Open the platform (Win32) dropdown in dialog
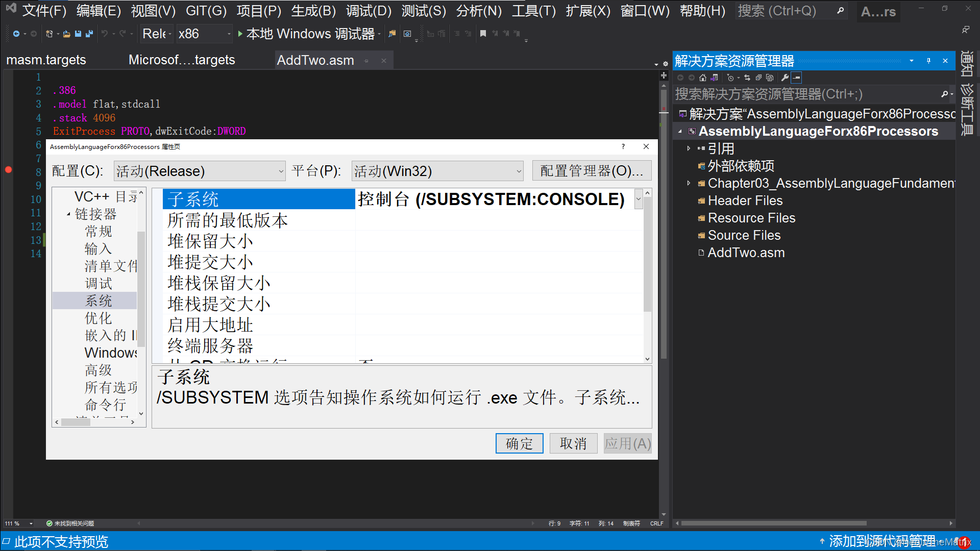Viewport: 980px width, 551px height. [438, 171]
